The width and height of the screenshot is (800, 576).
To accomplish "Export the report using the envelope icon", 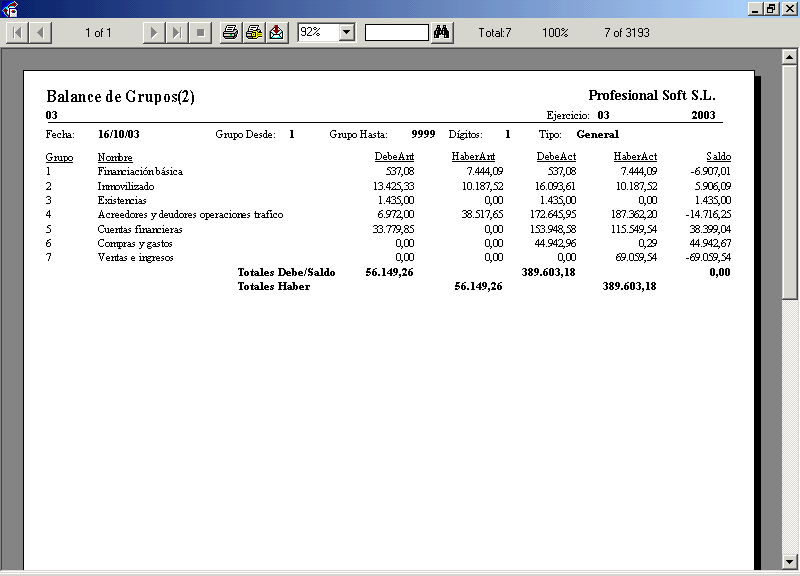I will (277, 33).
